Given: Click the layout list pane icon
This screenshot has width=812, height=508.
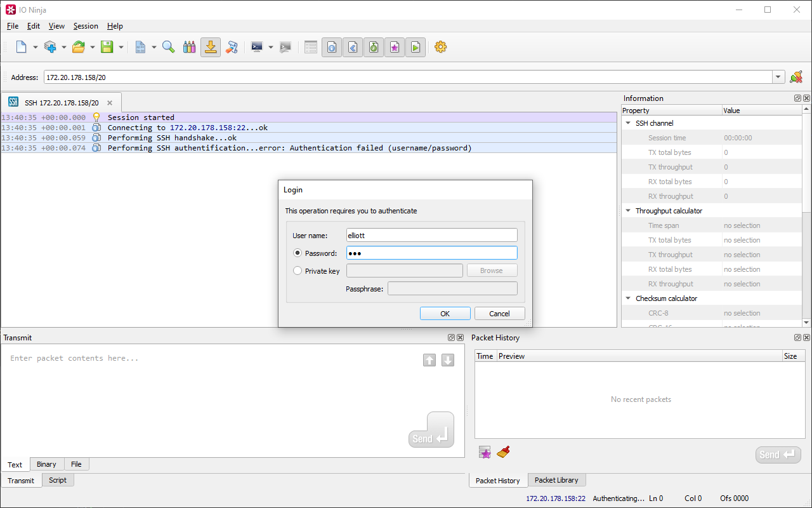Looking at the screenshot, I should [311, 47].
